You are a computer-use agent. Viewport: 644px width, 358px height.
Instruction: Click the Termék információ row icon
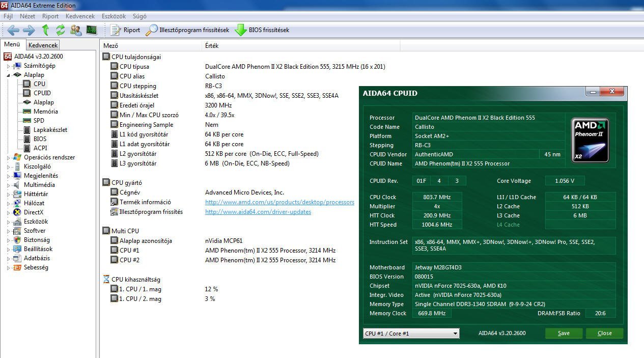tap(115, 202)
